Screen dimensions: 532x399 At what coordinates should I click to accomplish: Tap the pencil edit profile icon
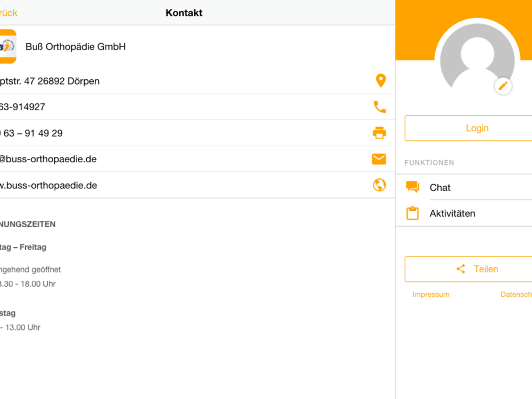click(x=503, y=86)
